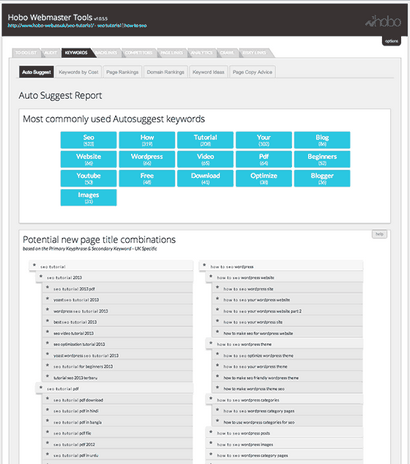The height and width of the screenshot is (464, 410).
Task: Open the Page Copy Advice sub-tab
Action: tap(252, 72)
